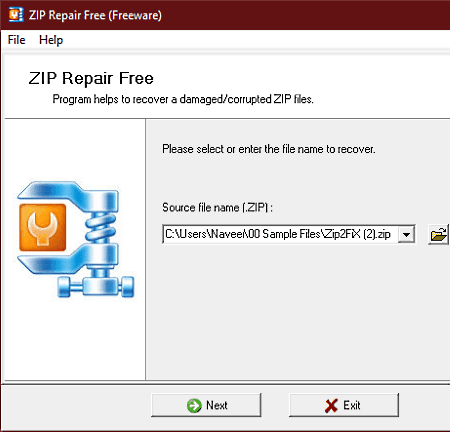
Task: Click the Exit button
Action: [x=344, y=405]
